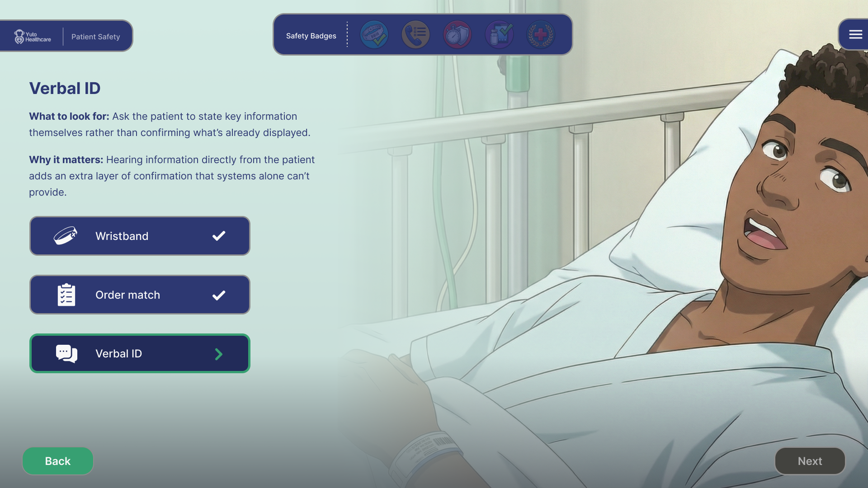Click the Yulo Healthcare logo

pos(32,37)
